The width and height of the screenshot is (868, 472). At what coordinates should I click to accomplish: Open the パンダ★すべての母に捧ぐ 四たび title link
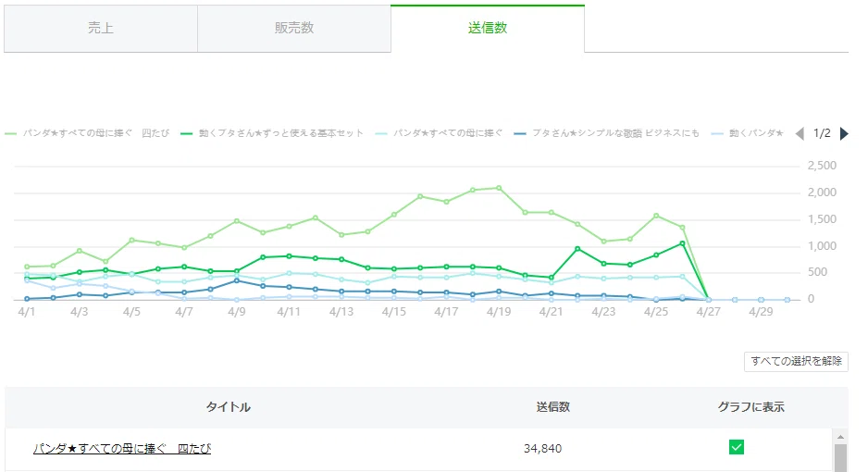click(122, 448)
